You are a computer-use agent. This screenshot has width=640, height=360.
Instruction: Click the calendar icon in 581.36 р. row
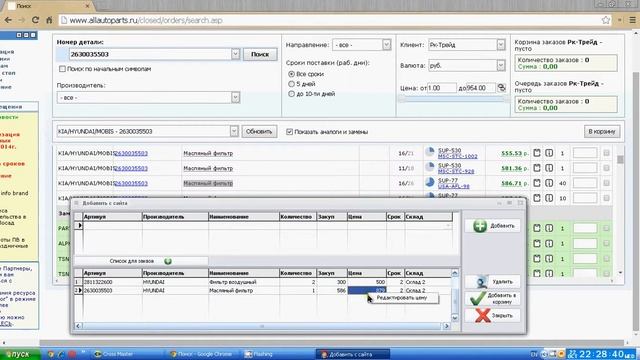537,168
